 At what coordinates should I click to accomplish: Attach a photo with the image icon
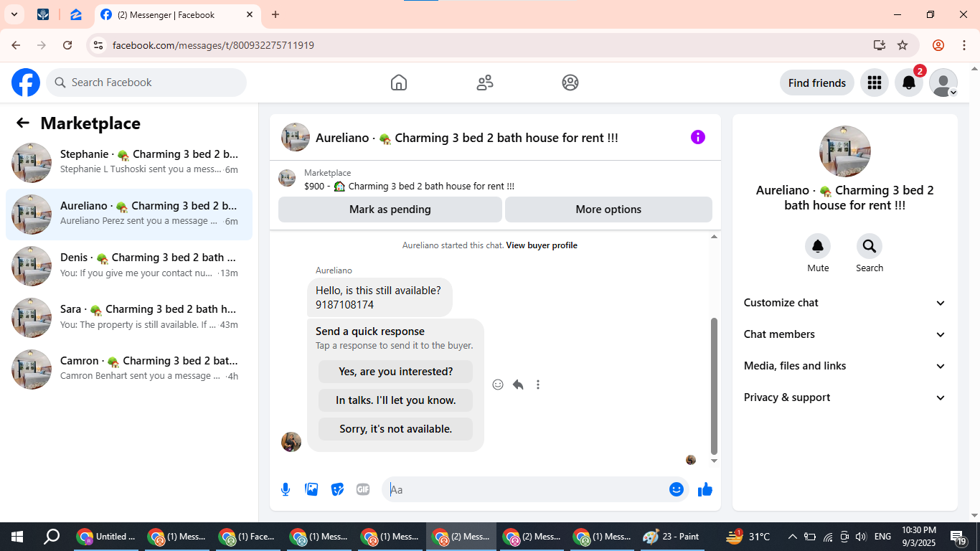click(311, 489)
